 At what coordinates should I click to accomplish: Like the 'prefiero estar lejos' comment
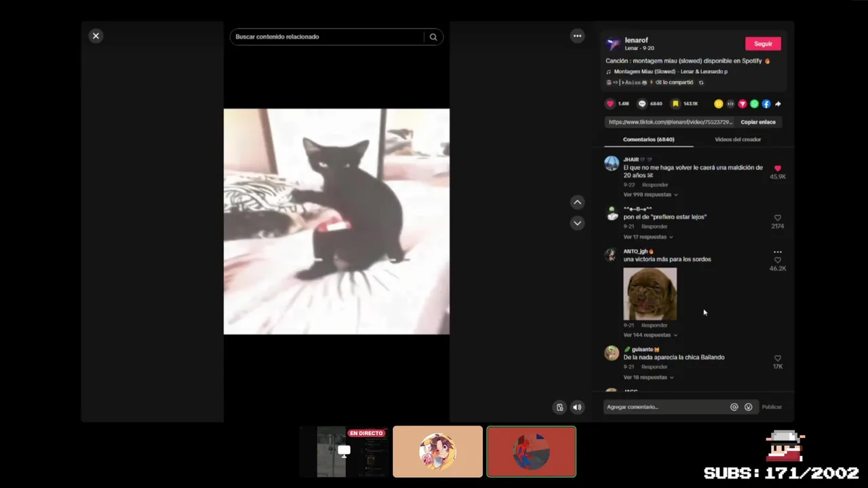tap(777, 218)
